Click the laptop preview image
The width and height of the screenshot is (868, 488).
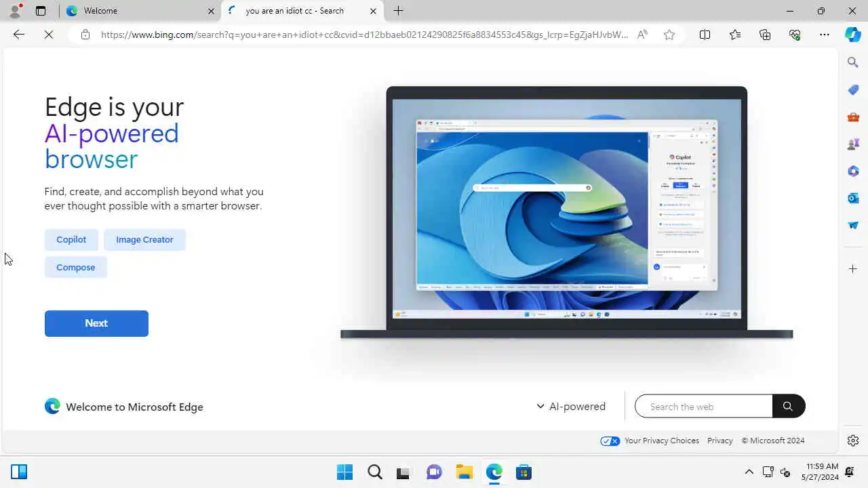(566, 212)
